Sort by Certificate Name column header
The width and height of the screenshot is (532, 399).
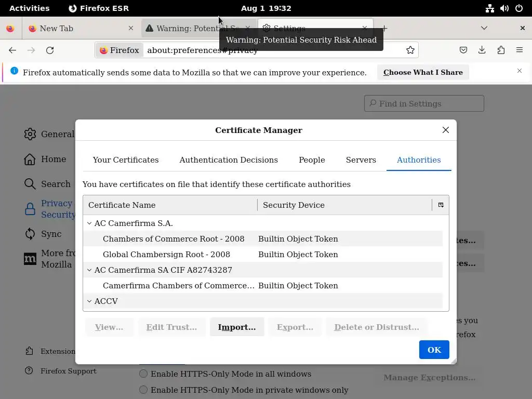pyautogui.click(x=170, y=205)
